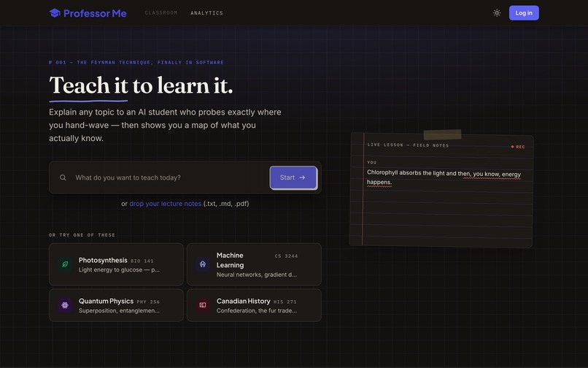The height and width of the screenshot is (368, 588).
Task: Open the Classroom nav item
Action: (x=161, y=12)
